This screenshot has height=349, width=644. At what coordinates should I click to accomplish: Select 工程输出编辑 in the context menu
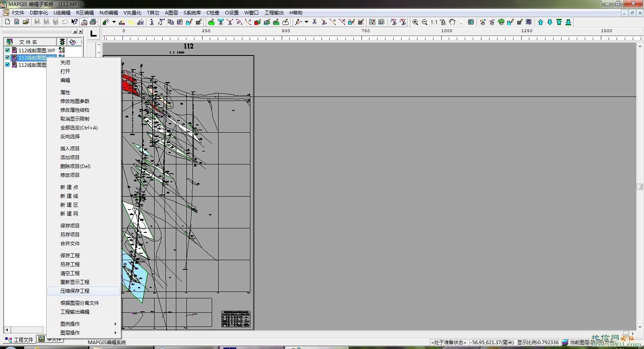(x=84, y=312)
